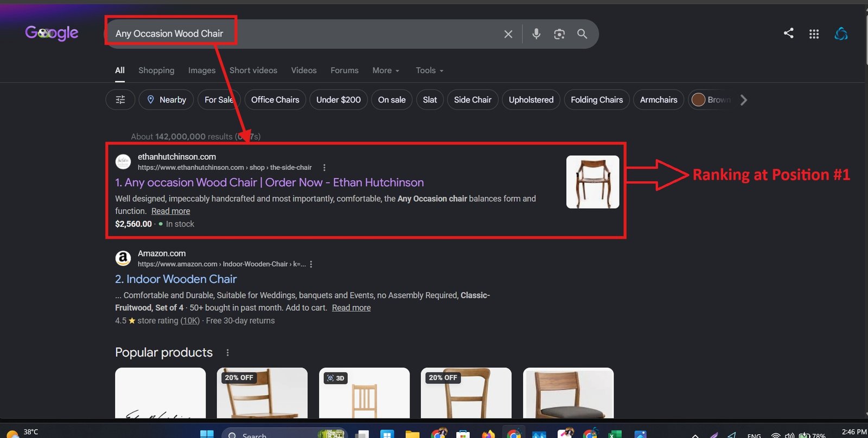Open options for ethanhutchinson.com result
868x438 pixels.
pos(324,168)
